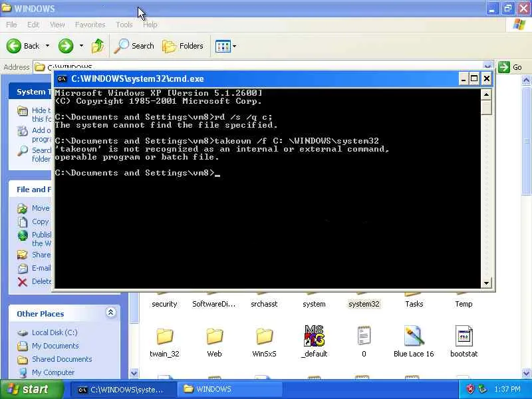Image resolution: width=532 pixels, height=399 pixels.
Task: Switch to cmd.exe taskbar button
Action: point(124,390)
